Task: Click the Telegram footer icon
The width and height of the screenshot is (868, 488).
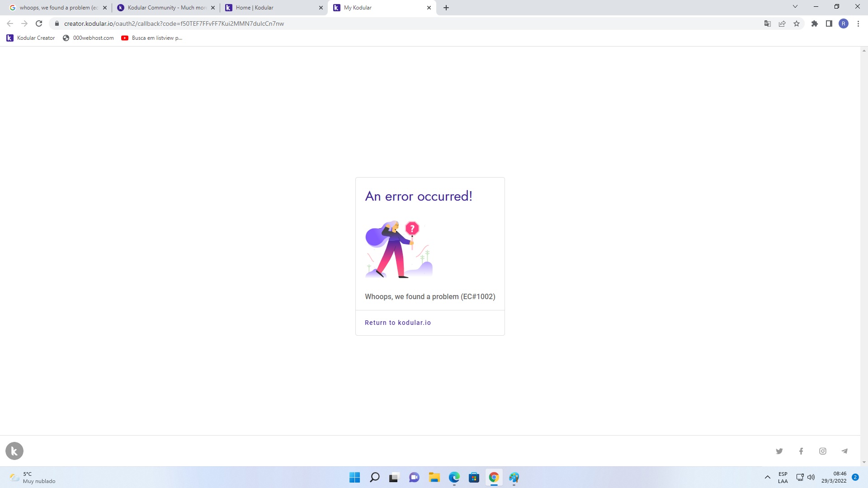Action: click(x=844, y=451)
